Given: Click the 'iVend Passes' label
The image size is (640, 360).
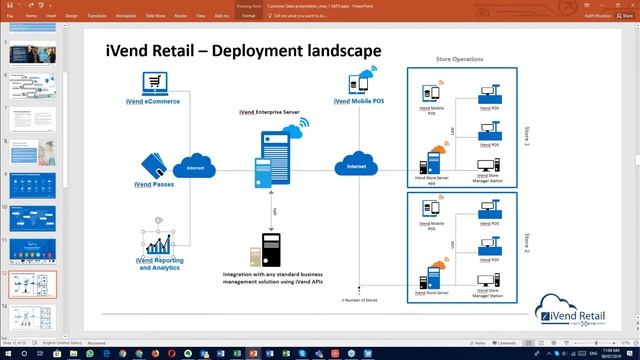Looking at the screenshot, I should pos(154,184).
